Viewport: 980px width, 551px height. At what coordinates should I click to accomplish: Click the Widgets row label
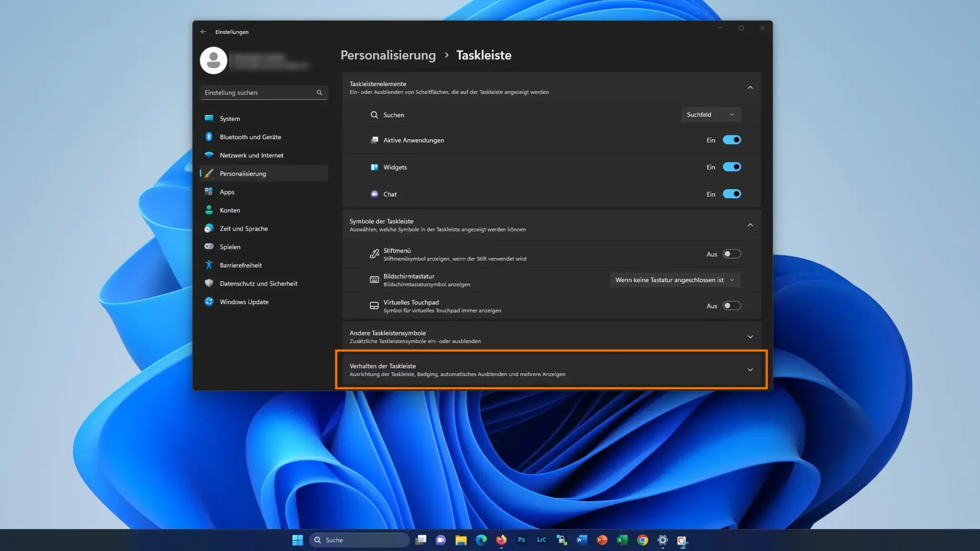[x=395, y=167]
